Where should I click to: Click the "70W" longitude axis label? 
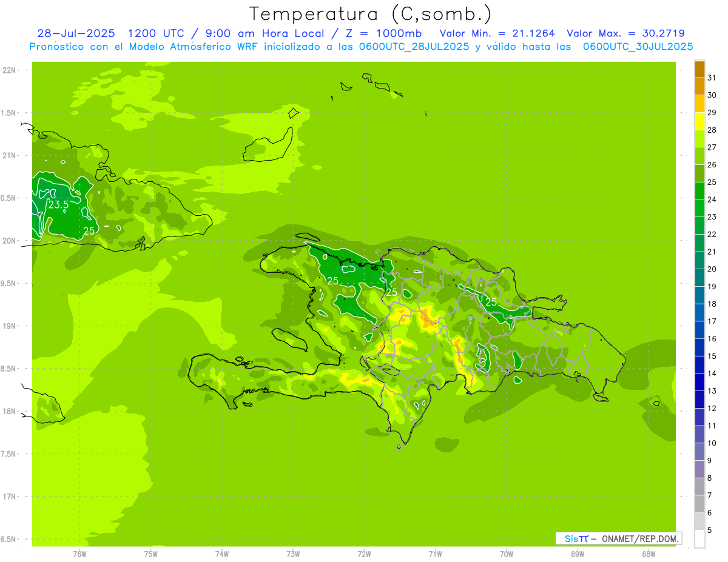507,554
